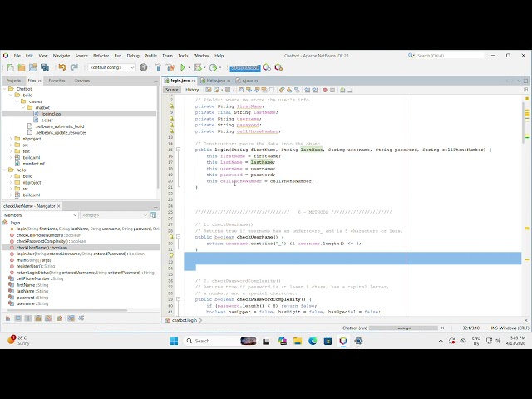Viewport: 532px width, 399px height.
Task: Select login.class in the Files tree
Action: click(x=51, y=114)
